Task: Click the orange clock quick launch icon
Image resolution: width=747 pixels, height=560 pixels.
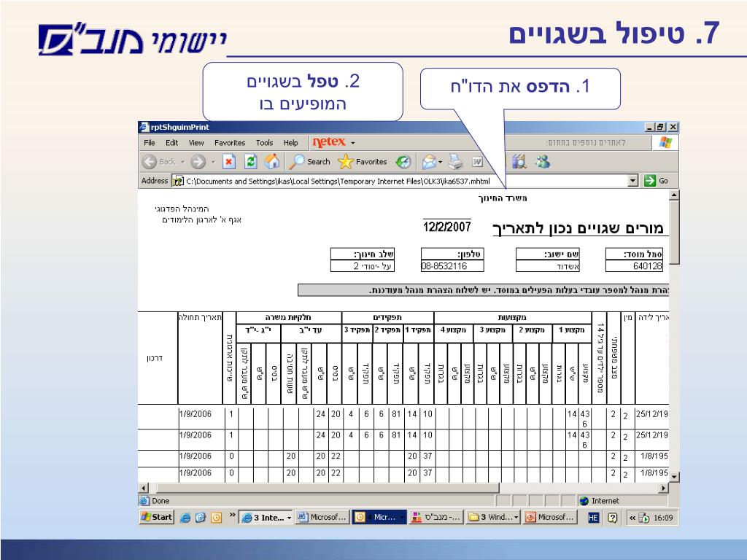Action: coord(216,518)
